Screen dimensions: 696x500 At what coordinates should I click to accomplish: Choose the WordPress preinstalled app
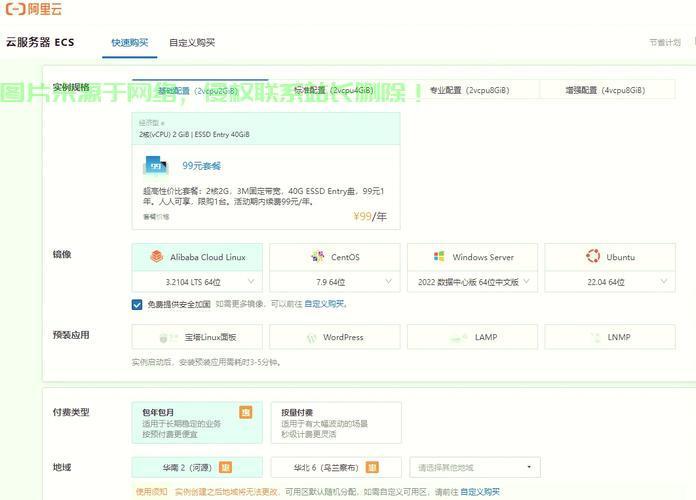point(335,337)
